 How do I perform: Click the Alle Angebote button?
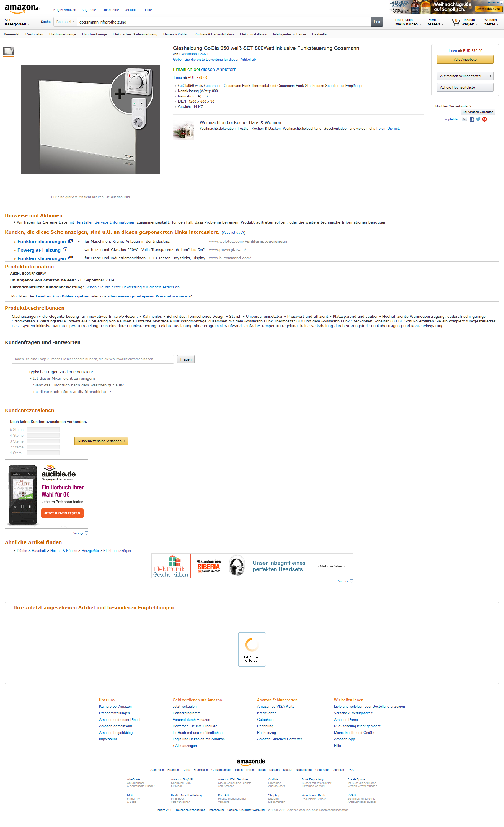[x=465, y=59]
